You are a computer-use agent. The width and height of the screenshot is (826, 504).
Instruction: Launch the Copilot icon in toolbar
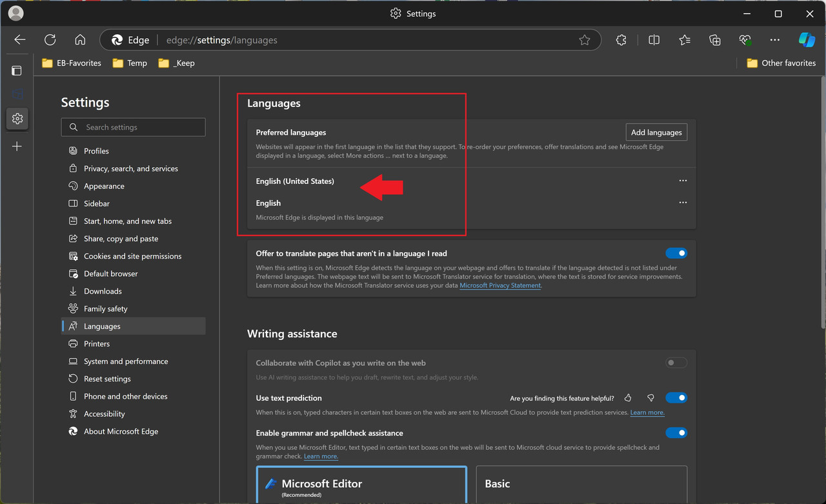(807, 40)
